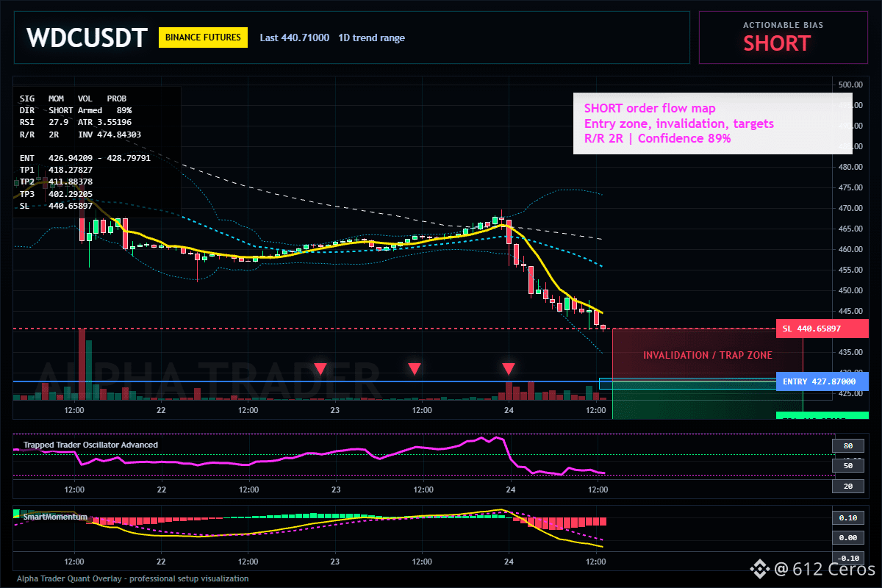The height and width of the screenshot is (588, 882).
Task: Click the ENT 426.94209 - 428.79791 row
Action: point(85,157)
